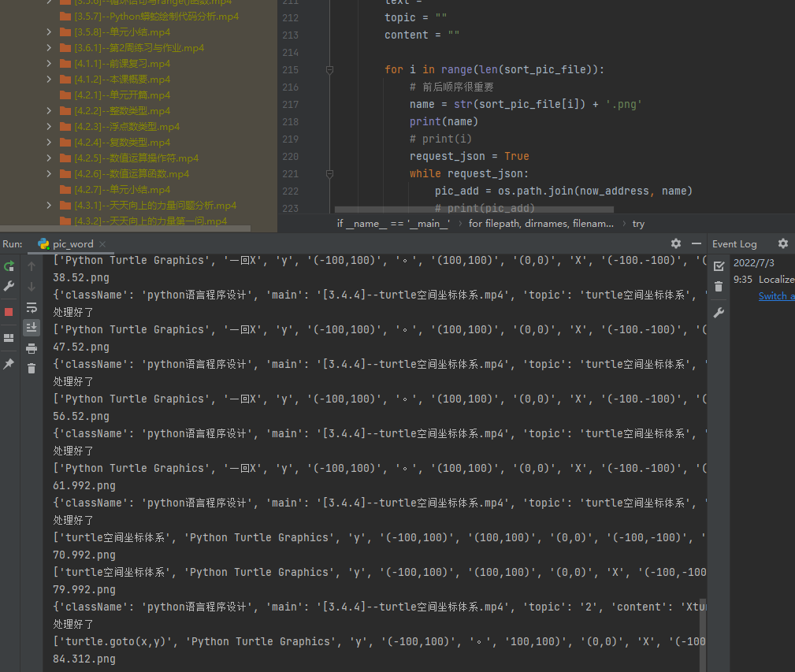795x672 pixels.
Task: Hide the Run tool window
Action: pyautogui.click(x=697, y=243)
